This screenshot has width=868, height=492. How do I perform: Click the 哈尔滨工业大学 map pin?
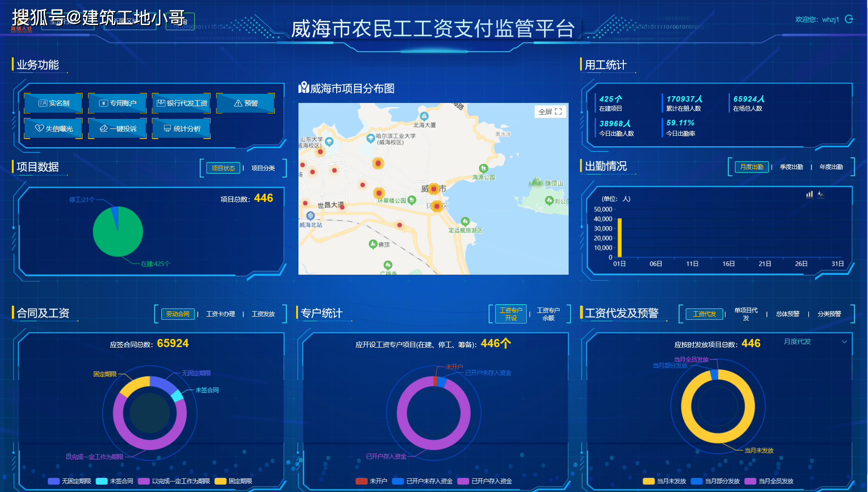(x=370, y=138)
